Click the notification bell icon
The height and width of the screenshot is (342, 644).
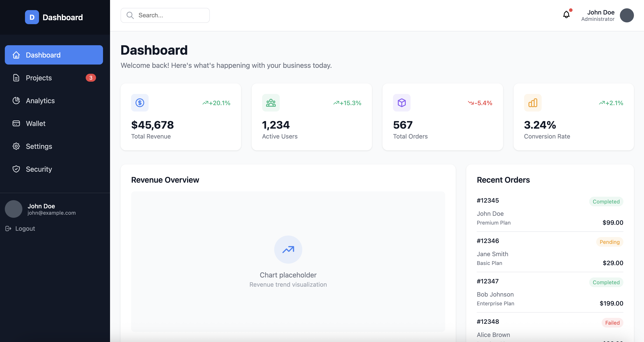coord(566,15)
